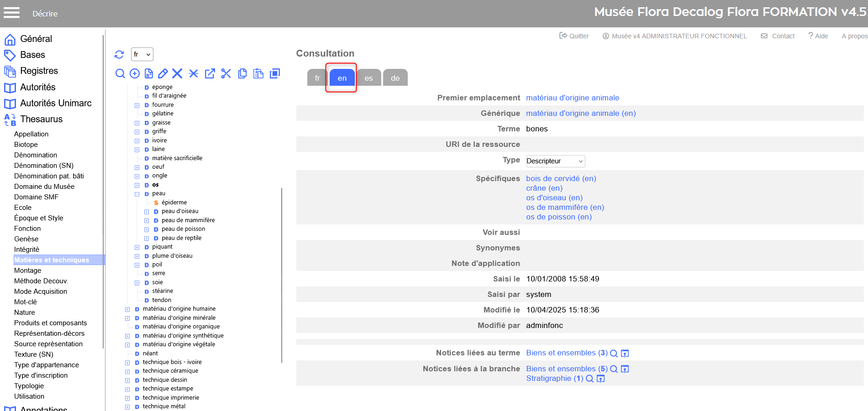Click the pencil edit term icon
The image size is (868, 411).
pos(163,73)
